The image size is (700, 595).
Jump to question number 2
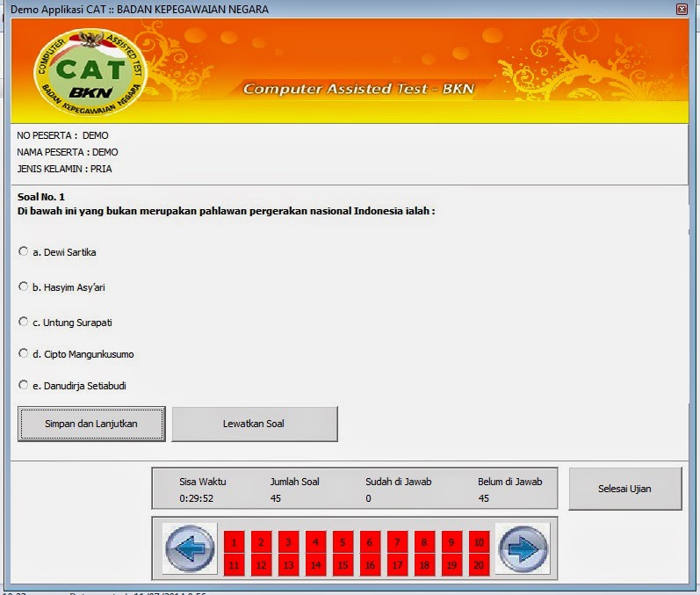(x=261, y=542)
